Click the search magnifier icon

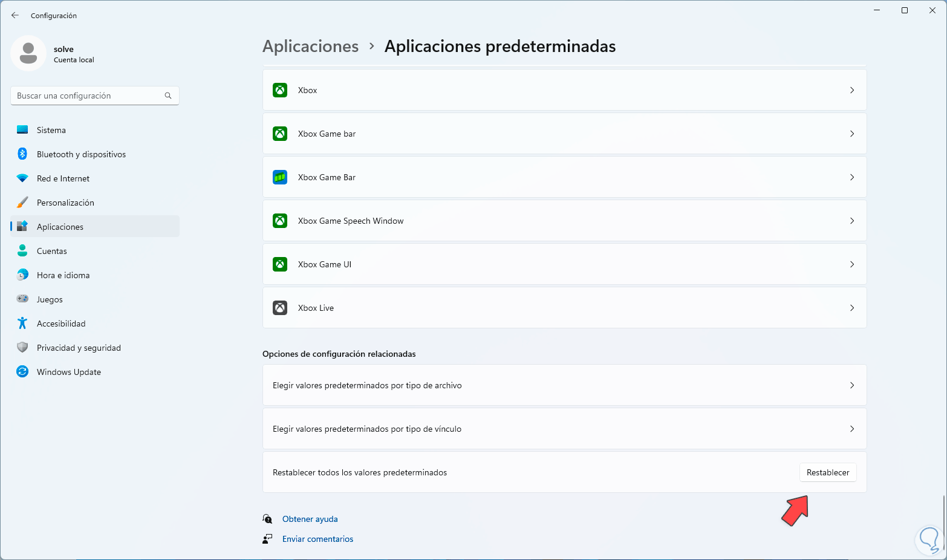pyautogui.click(x=168, y=96)
